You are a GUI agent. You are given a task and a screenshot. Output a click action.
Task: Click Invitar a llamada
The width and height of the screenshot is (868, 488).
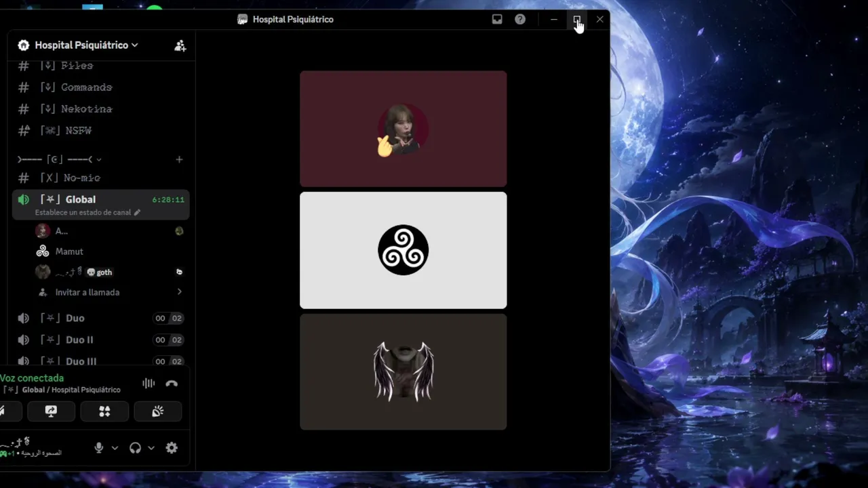click(x=87, y=292)
